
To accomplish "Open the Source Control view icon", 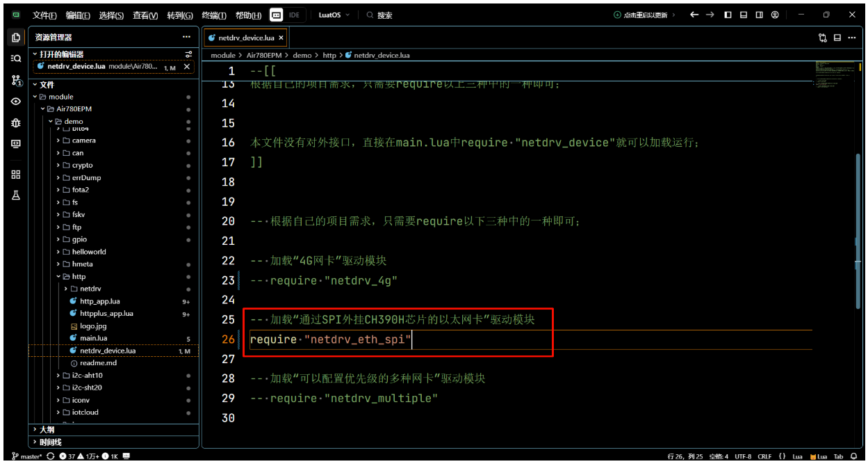I will (16, 81).
